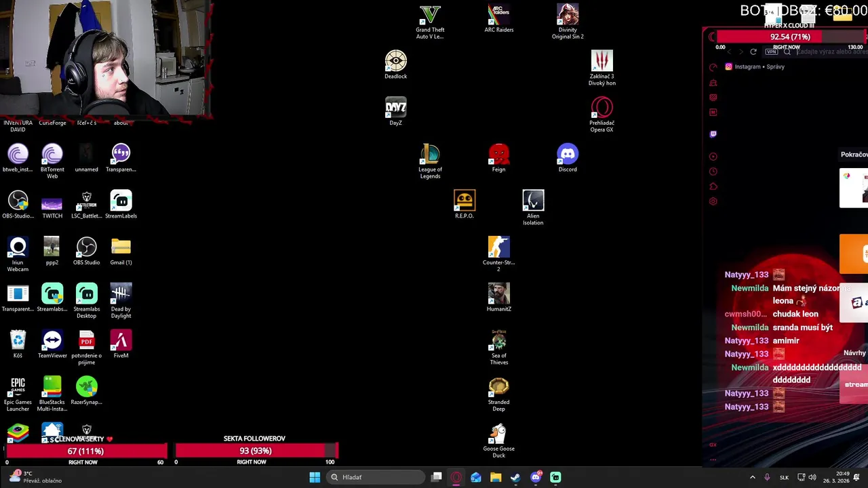868x488 pixels.
Task: Select the LSC_Battletron shortcut
Action: (86, 204)
